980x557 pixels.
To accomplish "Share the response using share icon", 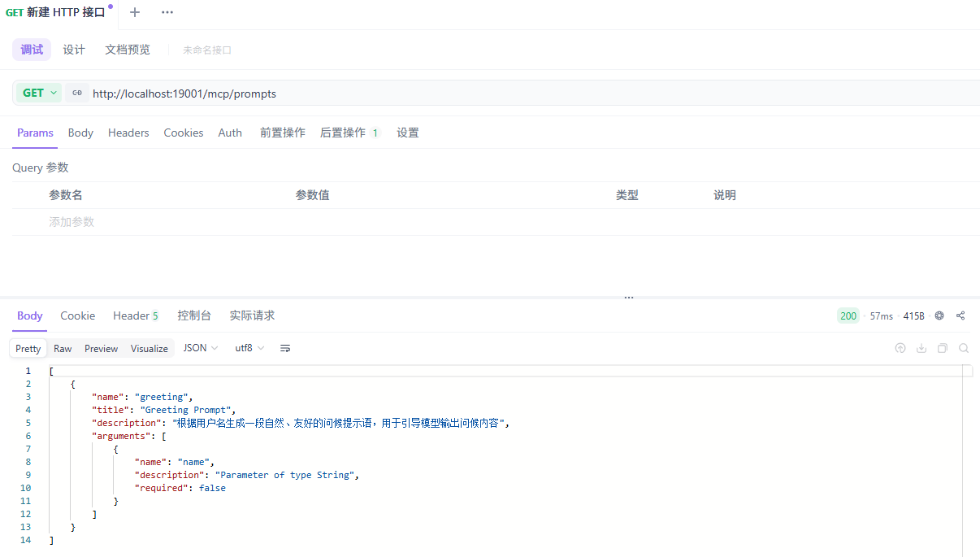I will click(x=960, y=315).
